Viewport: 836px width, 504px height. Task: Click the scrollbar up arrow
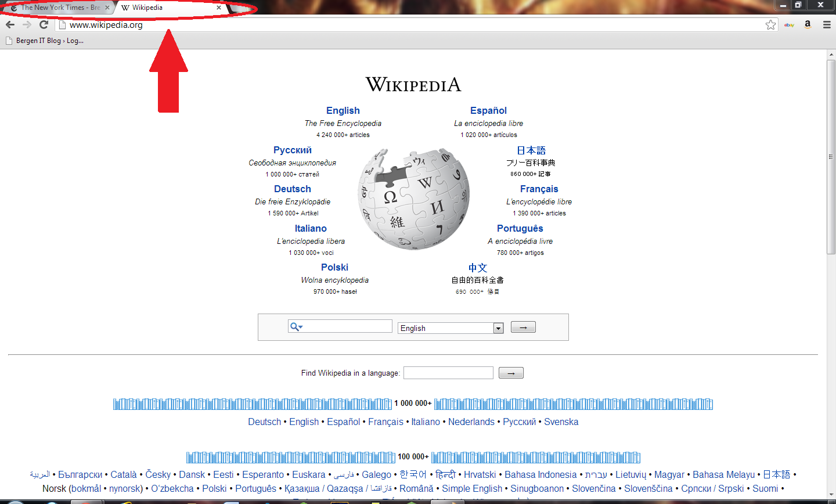point(831,55)
